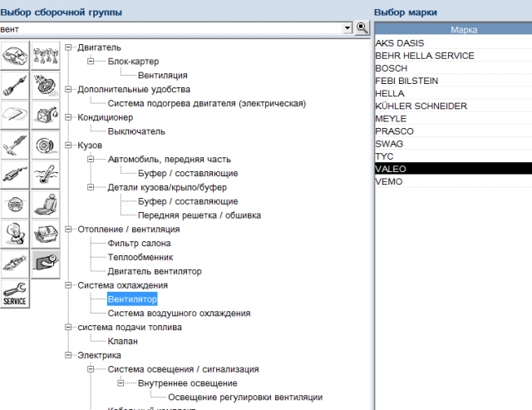The width and height of the screenshot is (532, 410).
Task: Collapse the 'Отопление / вентиляция' node
Action: (68, 229)
